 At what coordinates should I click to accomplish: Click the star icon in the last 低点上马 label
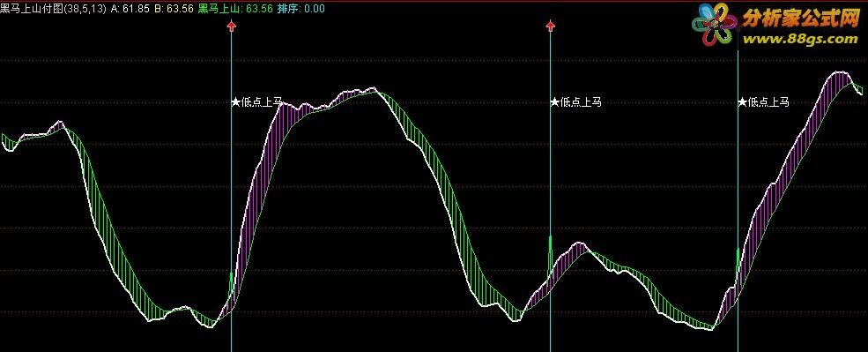742,102
